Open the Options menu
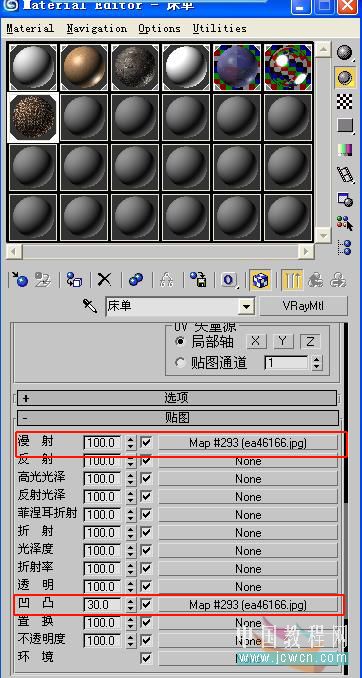This screenshot has height=678, width=362. tap(160, 29)
